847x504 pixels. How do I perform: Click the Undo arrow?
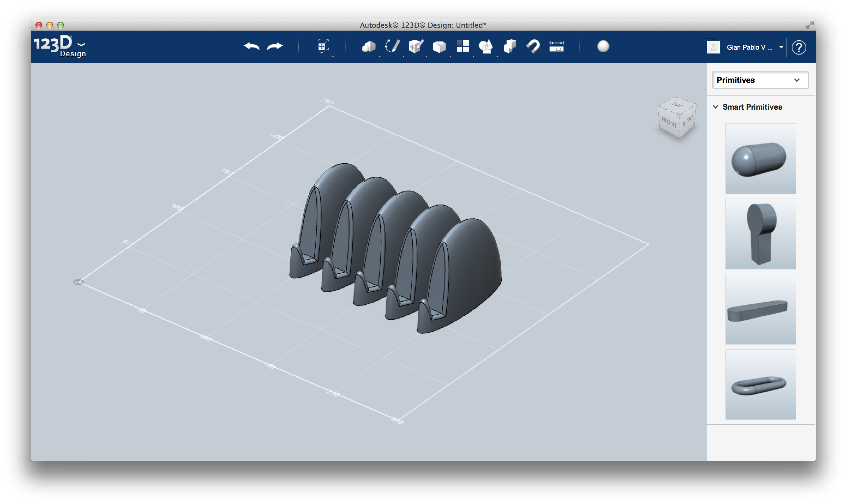click(251, 46)
